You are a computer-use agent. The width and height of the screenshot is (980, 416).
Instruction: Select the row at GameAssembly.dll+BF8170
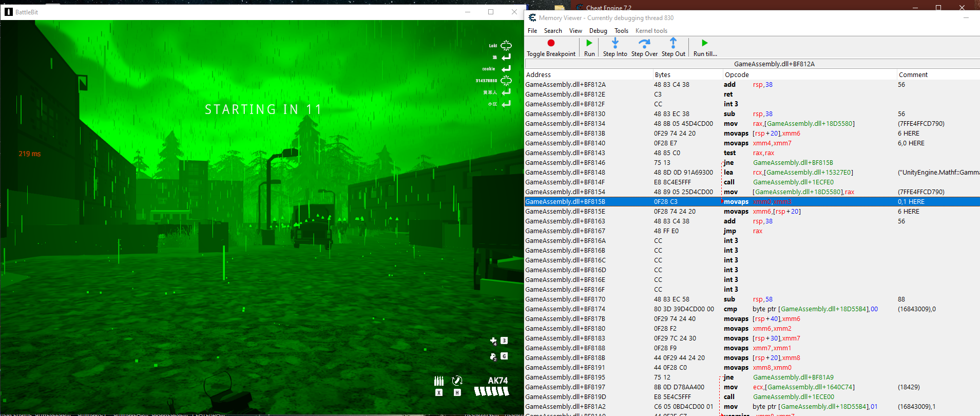752,299
